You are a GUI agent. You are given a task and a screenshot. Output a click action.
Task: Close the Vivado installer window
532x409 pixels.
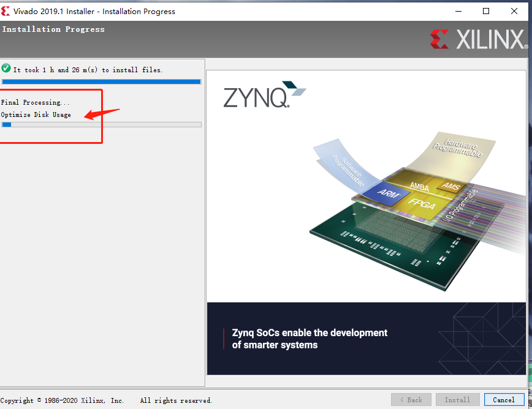point(514,11)
